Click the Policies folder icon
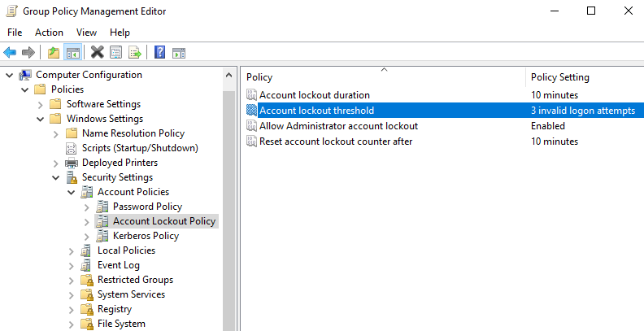 coord(40,89)
